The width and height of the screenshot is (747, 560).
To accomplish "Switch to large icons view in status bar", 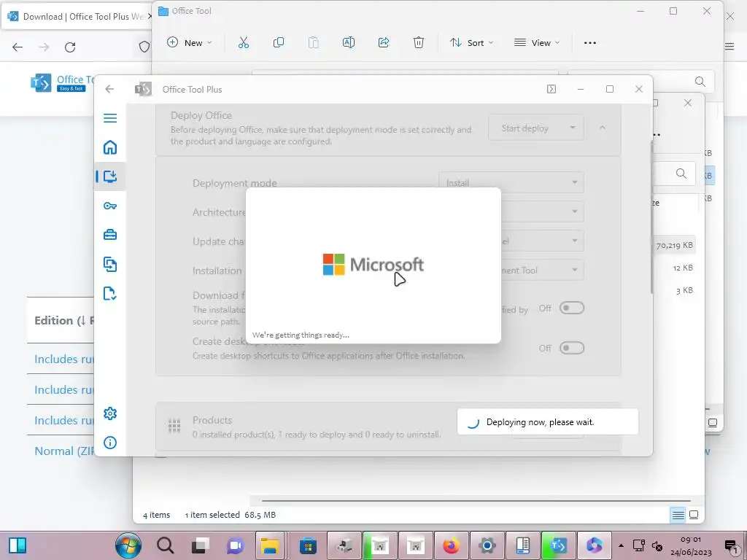I will [694, 515].
